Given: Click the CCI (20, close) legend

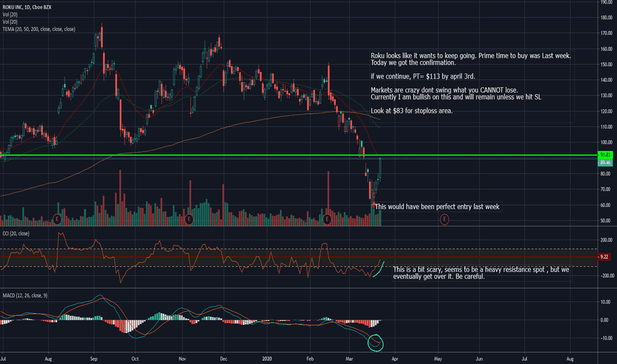Looking at the screenshot, I should [16, 234].
